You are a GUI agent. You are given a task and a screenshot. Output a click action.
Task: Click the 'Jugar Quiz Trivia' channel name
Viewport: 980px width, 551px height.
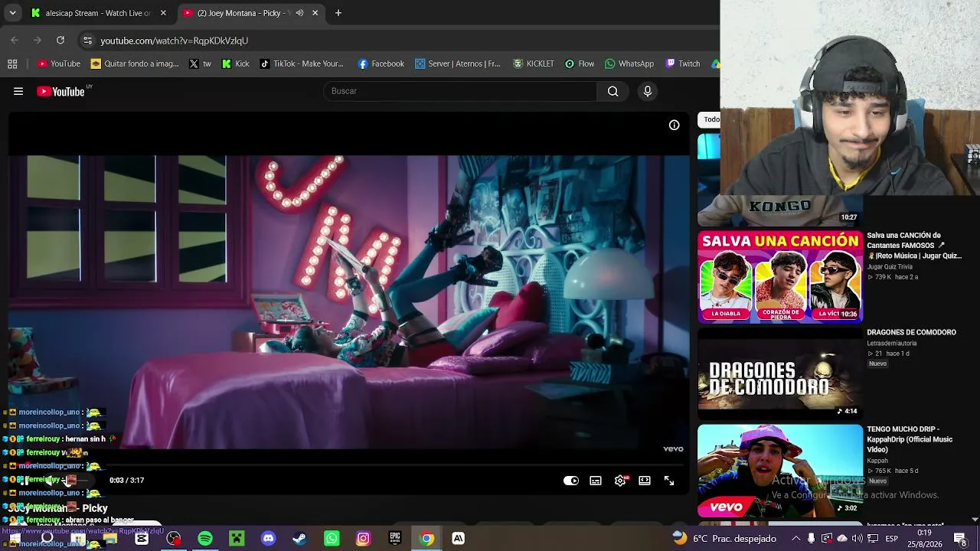890,267
